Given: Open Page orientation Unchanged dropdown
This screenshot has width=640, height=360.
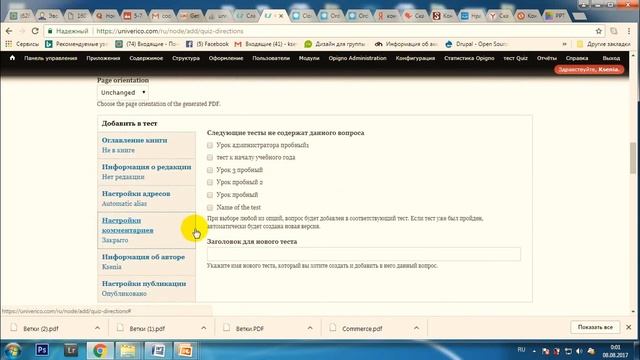Looking at the screenshot, I should pyautogui.click(x=122, y=93).
